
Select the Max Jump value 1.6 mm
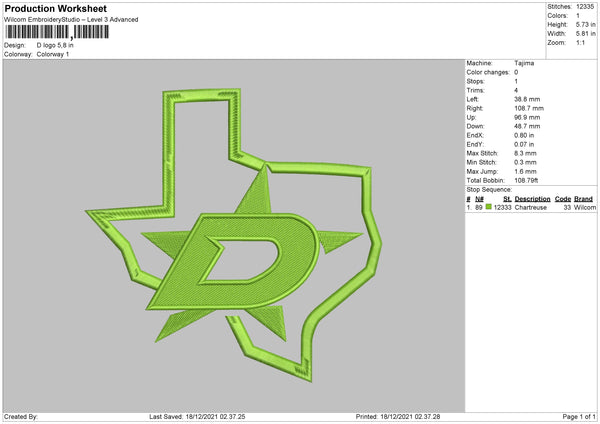coord(525,172)
